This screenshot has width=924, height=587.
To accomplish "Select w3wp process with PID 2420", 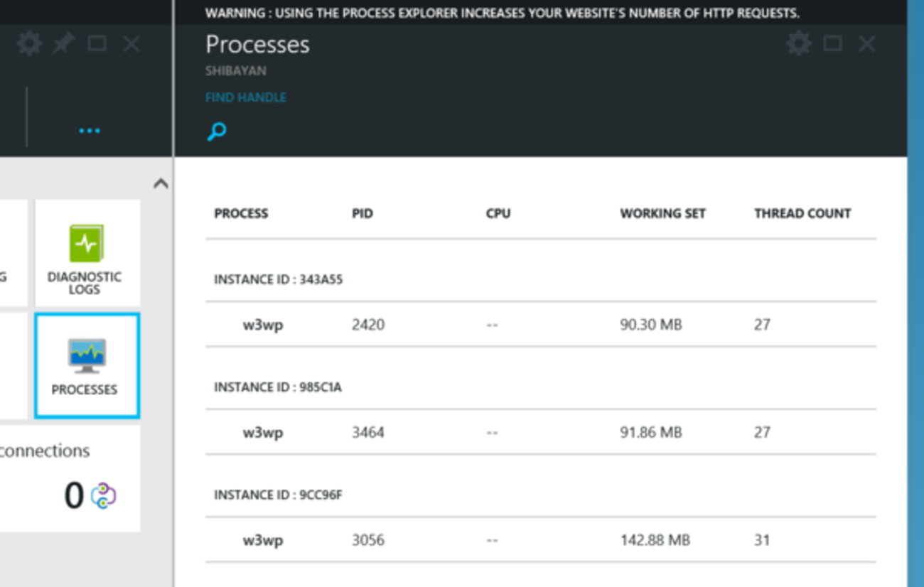I will [263, 325].
